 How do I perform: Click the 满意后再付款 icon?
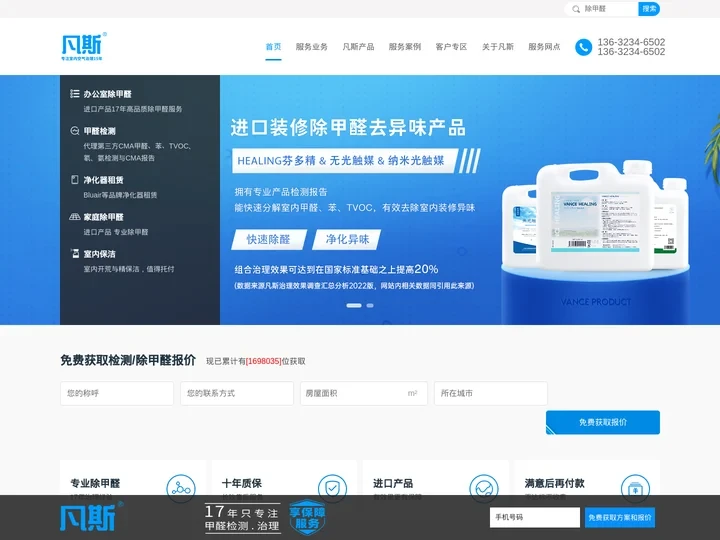pyautogui.click(x=635, y=489)
